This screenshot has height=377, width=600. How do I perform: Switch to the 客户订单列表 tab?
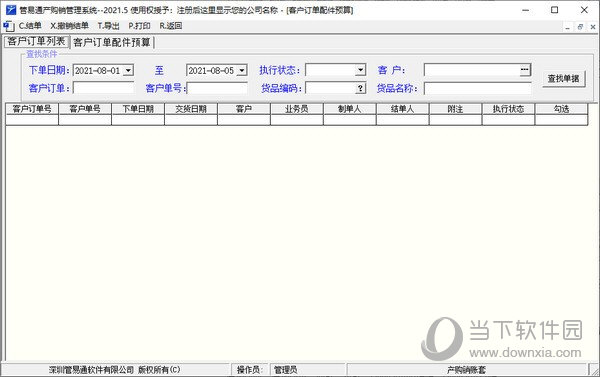36,41
